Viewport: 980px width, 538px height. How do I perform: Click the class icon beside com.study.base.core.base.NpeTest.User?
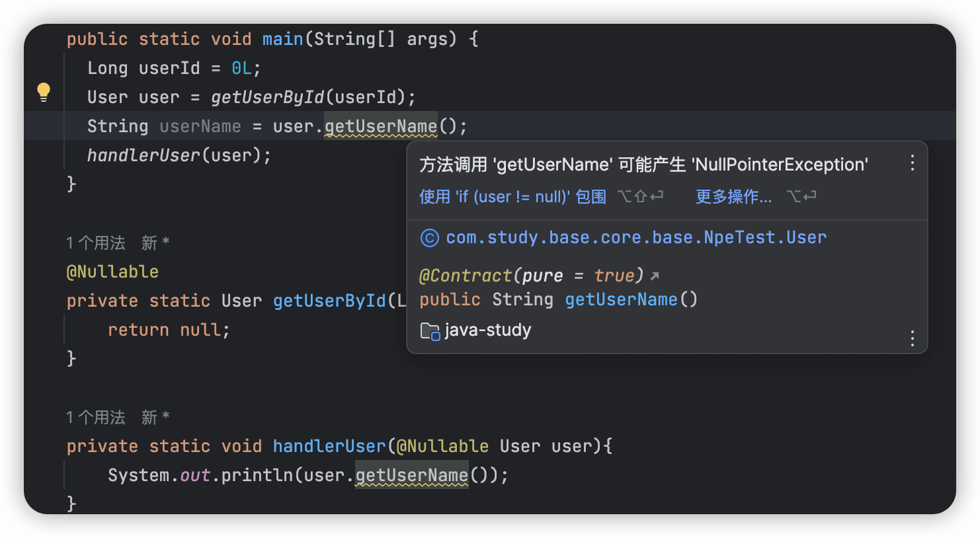pos(430,238)
